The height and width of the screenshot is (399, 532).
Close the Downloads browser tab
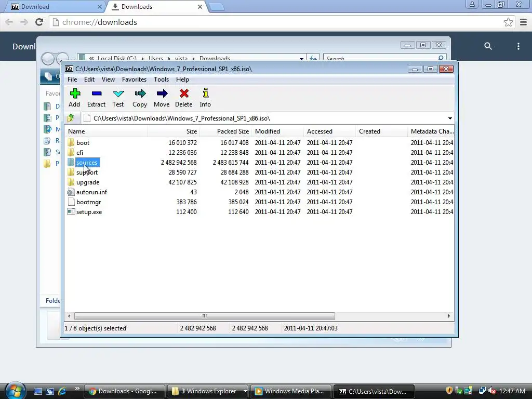coord(200,6)
